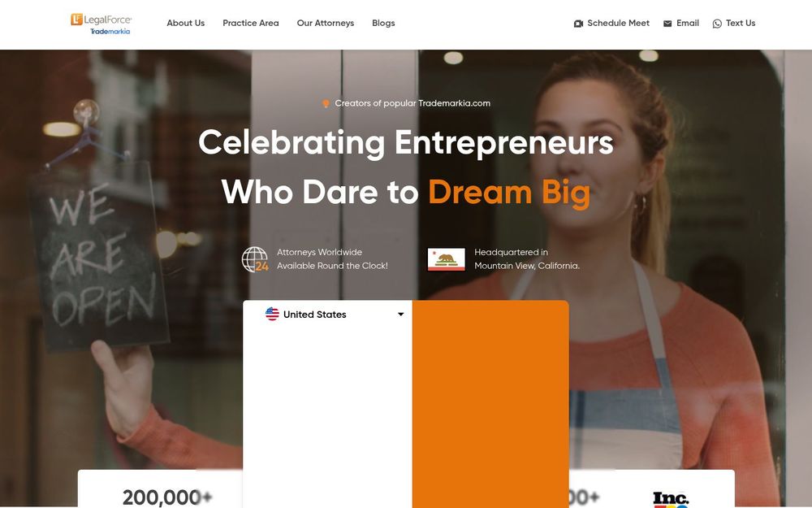Click the orange lightbulb icon
Viewport: 812px width, 508px height.
coord(326,104)
